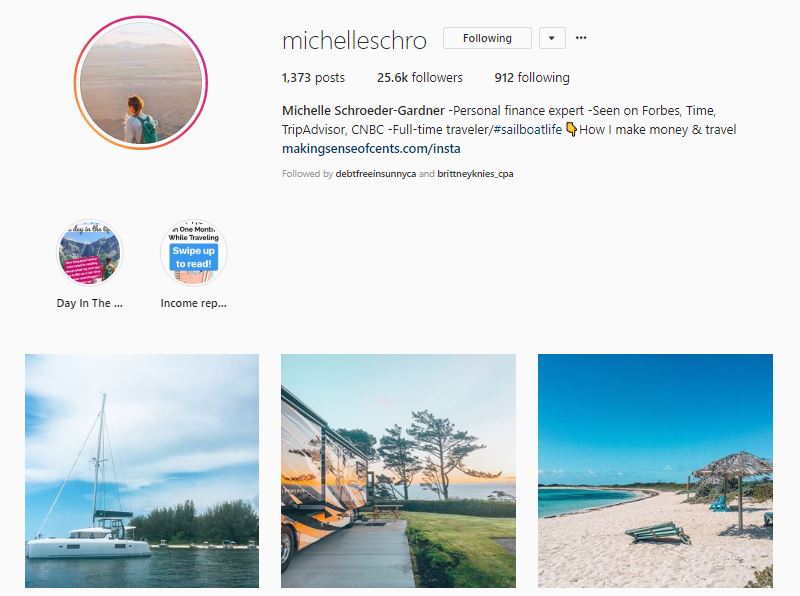This screenshot has height=596, width=800.
Task: View the 912 following list
Action: coord(532,78)
